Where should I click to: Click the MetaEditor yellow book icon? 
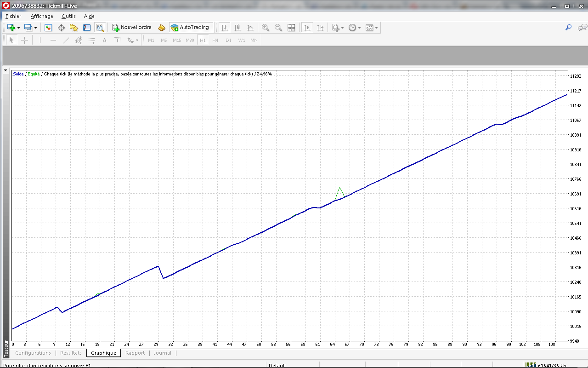162,28
